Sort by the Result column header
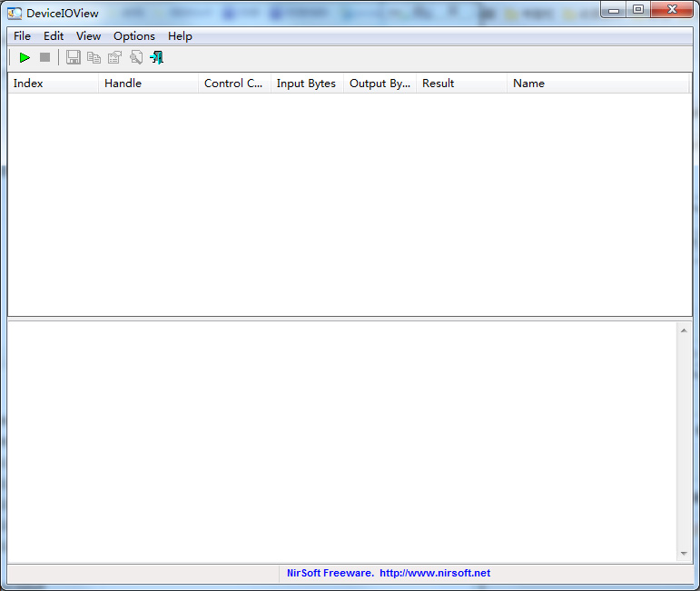Screen dimensions: 700x591 [x=462, y=84]
